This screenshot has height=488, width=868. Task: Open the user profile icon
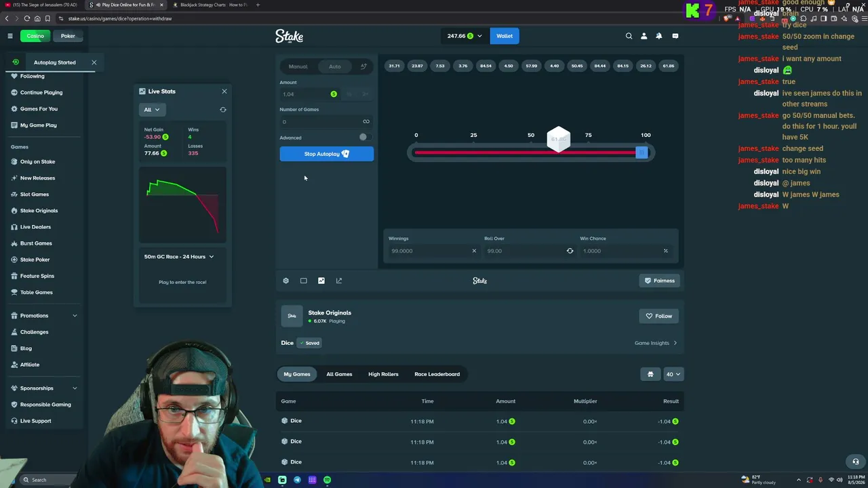(644, 36)
